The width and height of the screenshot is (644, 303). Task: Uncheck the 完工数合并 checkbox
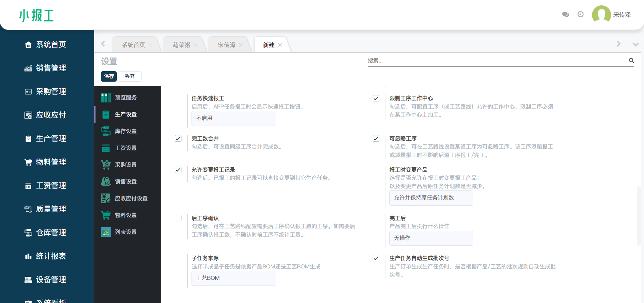coord(178,138)
